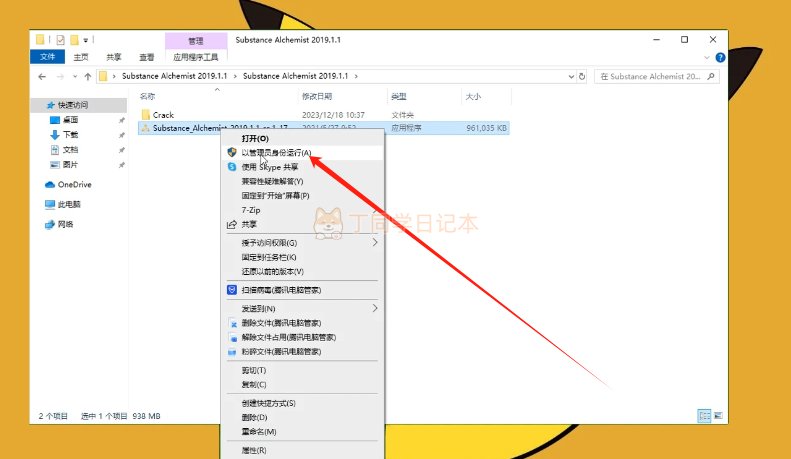Choose 共享 in the context menu

click(x=303, y=224)
